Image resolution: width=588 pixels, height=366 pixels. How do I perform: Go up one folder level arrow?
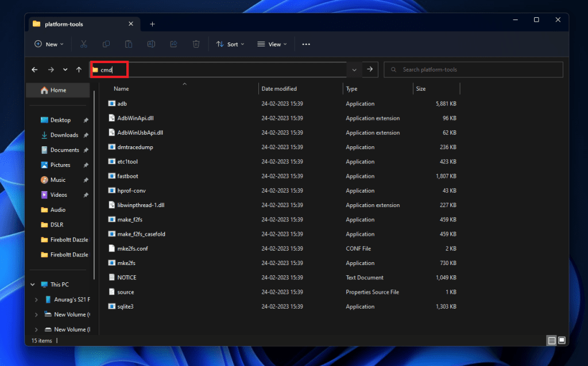[79, 69]
